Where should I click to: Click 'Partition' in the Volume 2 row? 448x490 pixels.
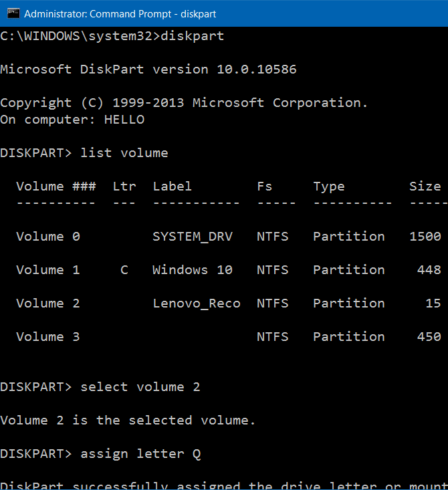[x=349, y=303]
